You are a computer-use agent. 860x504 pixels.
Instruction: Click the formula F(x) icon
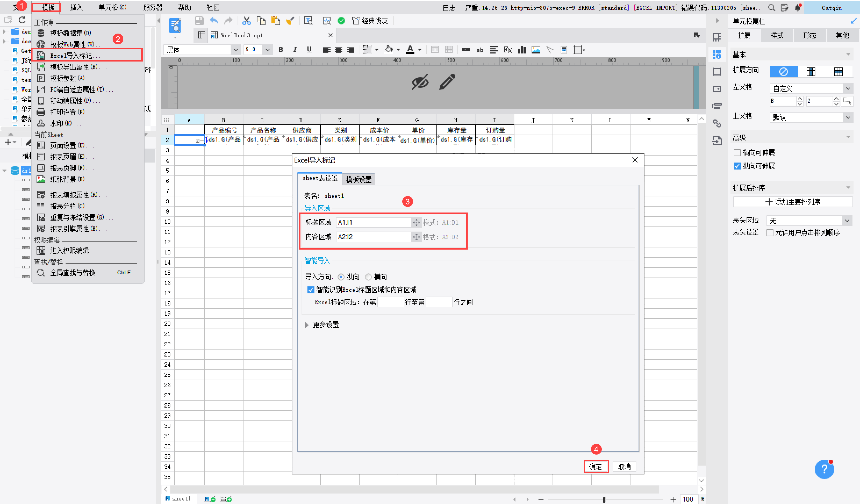click(508, 50)
